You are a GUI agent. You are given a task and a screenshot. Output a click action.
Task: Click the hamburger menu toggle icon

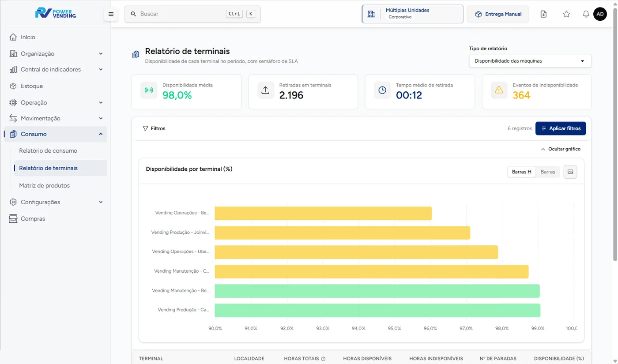(x=111, y=14)
